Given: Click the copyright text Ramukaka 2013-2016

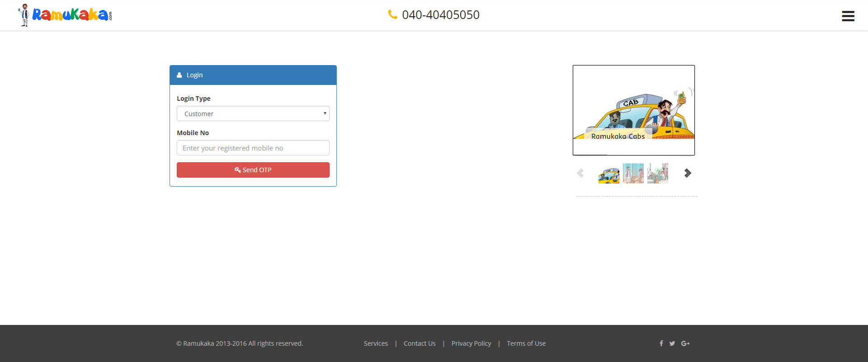Looking at the screenshot, I should [x=240, y=343].
